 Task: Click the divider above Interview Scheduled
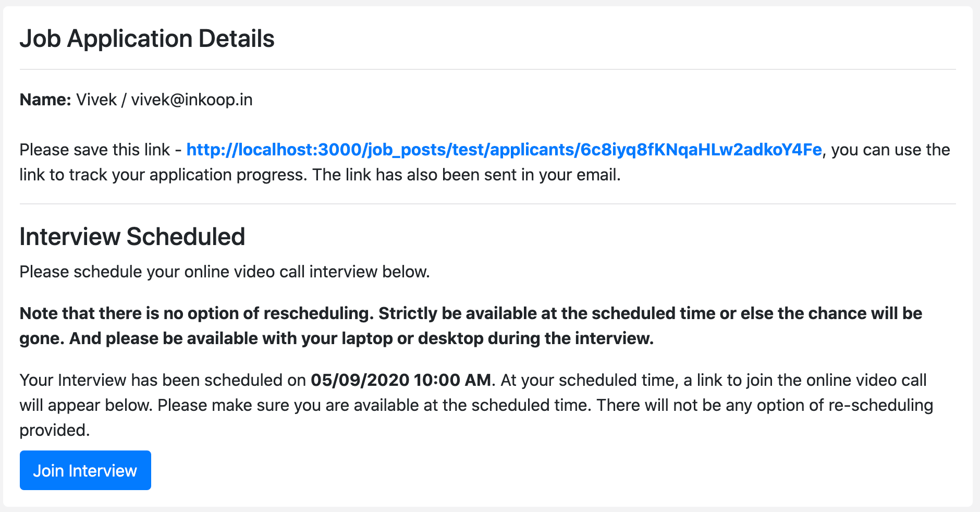488,204
